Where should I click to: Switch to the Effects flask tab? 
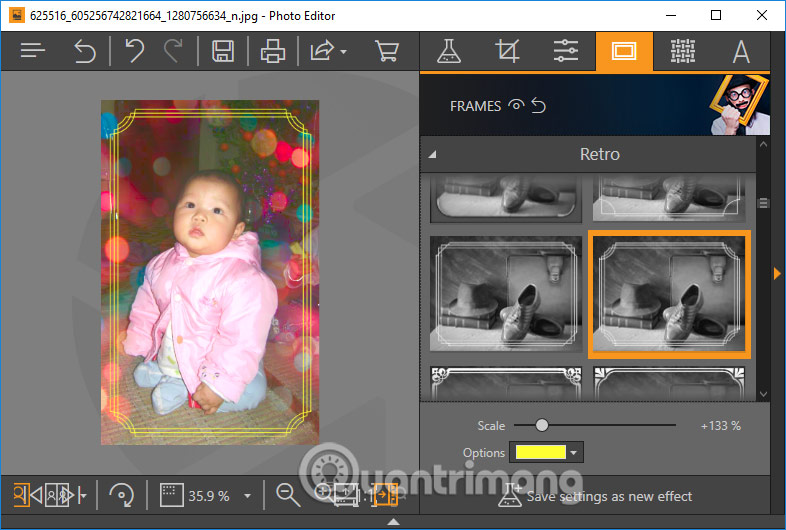449,51
